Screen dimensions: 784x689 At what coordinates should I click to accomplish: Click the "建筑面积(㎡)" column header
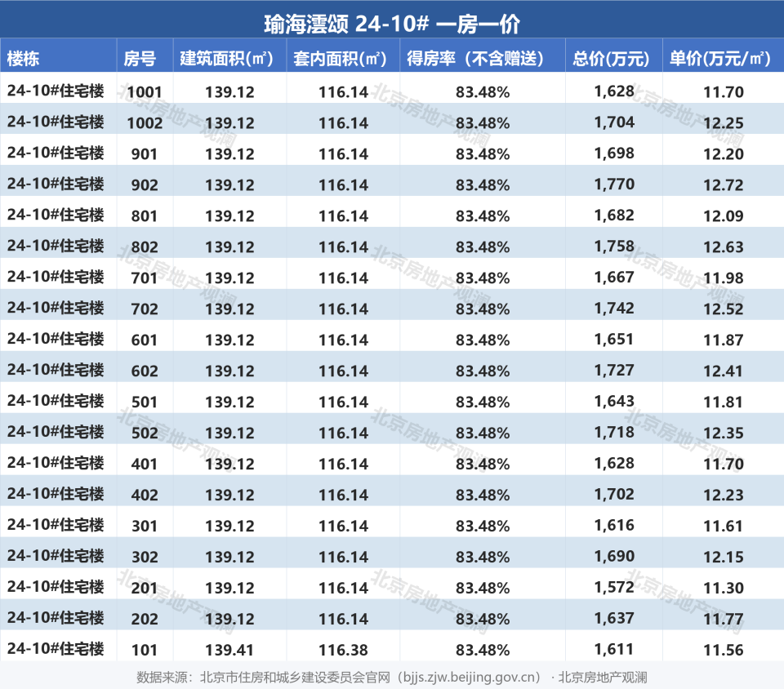(x=226, y=59)
